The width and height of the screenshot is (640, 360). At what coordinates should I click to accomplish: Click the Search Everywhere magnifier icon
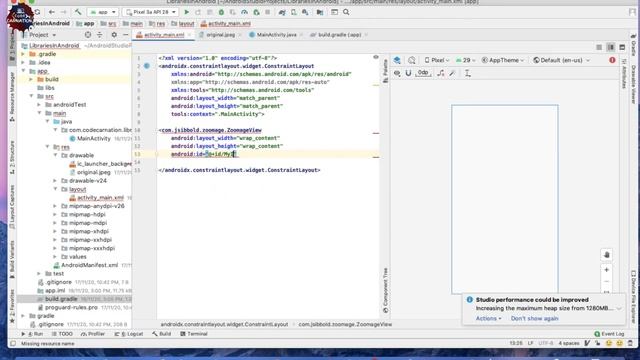point(346,12)
